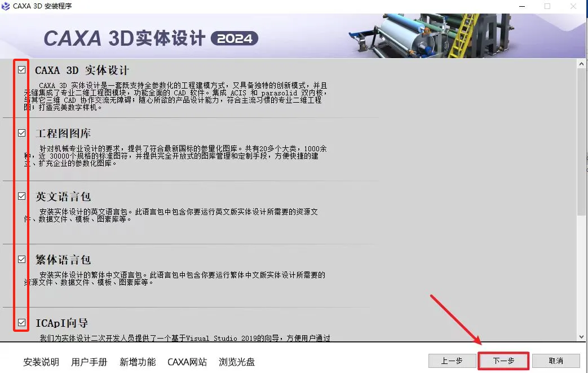Click the CAXA installer title bar icon

pyautogui.click(x=6, y=6)
